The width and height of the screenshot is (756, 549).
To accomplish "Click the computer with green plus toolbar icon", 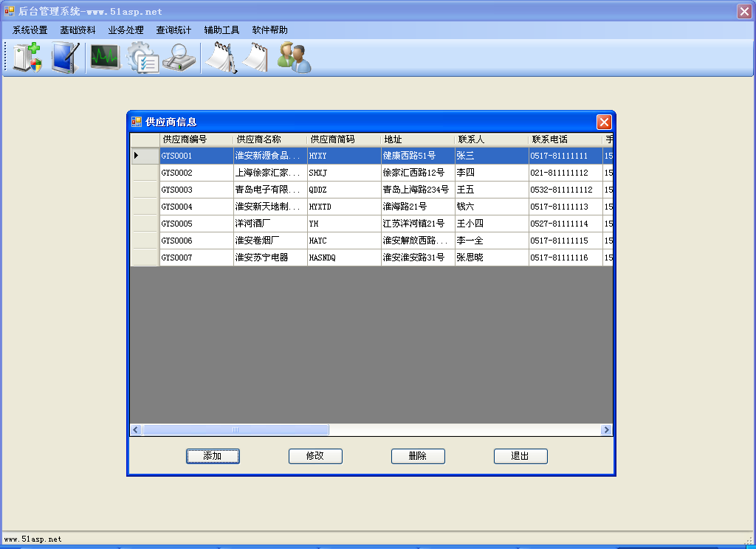I will 27,58.
